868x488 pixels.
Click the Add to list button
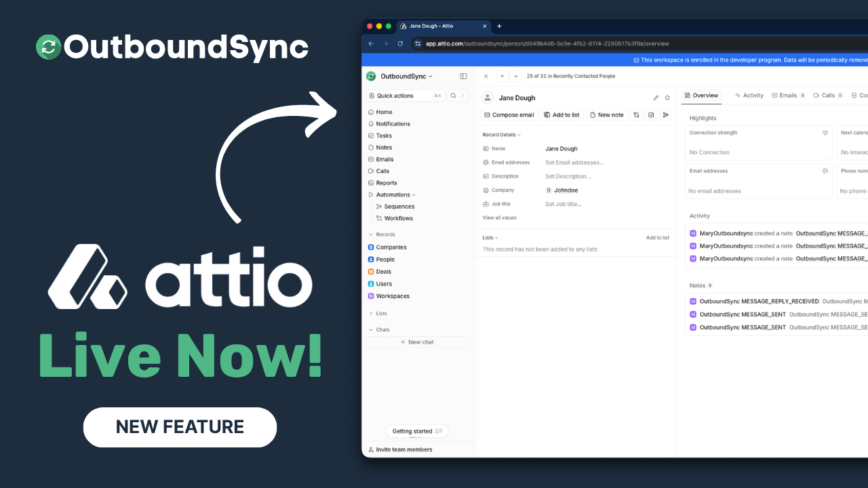pos(562,115)
